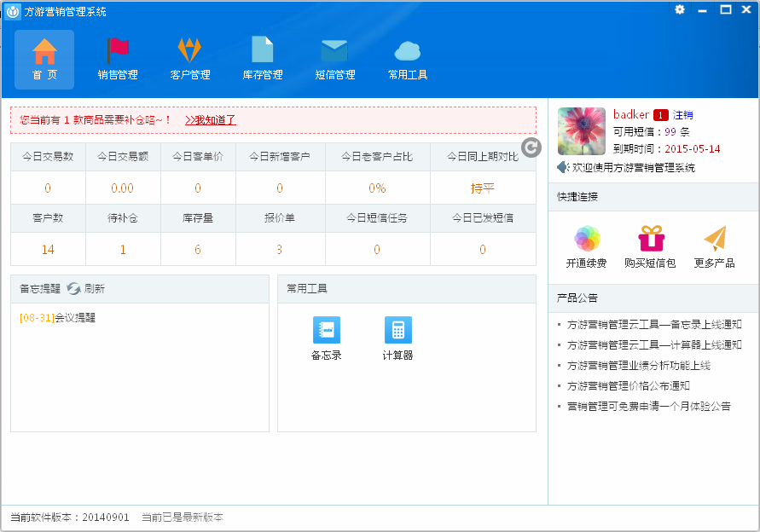The image size is (760, 532).
Task: Click the 客户数 value 14
Action: click(x=48, y=250)
